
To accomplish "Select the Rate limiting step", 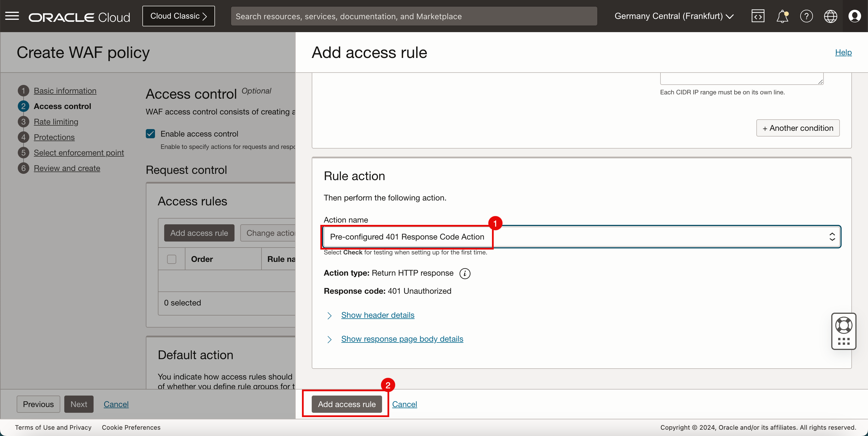I will [x=56, y=121].
